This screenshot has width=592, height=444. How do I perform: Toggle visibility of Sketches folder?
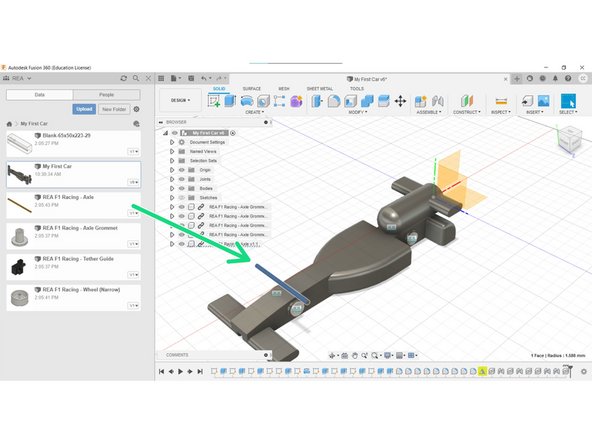[182, 197]
